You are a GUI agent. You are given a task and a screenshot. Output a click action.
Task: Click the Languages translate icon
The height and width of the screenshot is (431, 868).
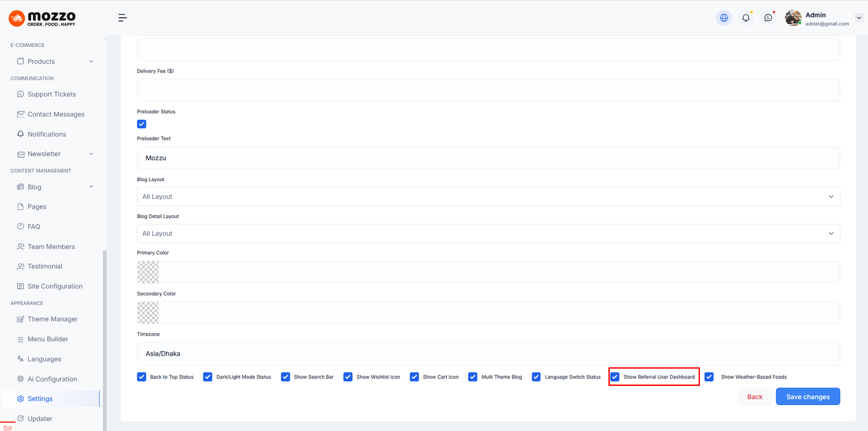[x=21, y=359]
